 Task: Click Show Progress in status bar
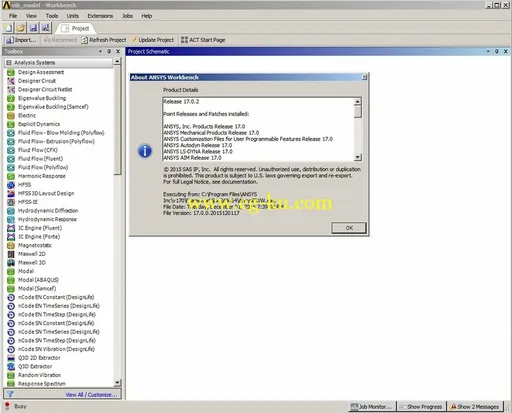pyautogui.click(x=421, y=407)
